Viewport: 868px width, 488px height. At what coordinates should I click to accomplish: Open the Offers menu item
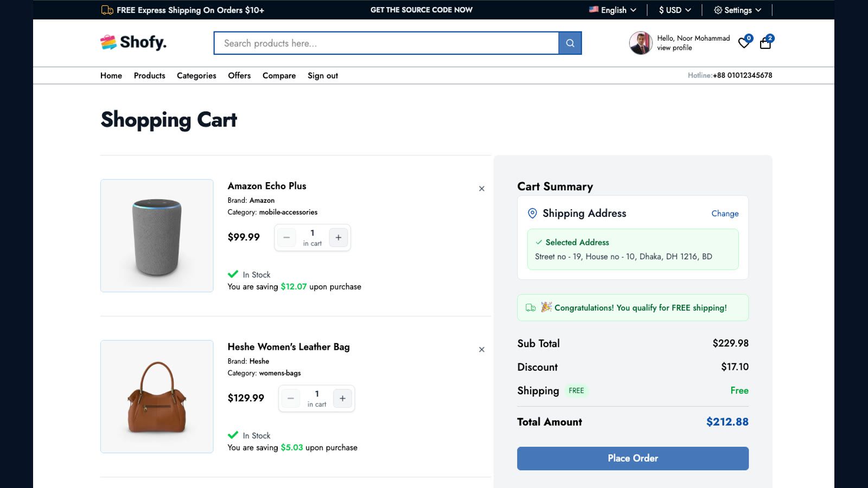coord(239,75)
